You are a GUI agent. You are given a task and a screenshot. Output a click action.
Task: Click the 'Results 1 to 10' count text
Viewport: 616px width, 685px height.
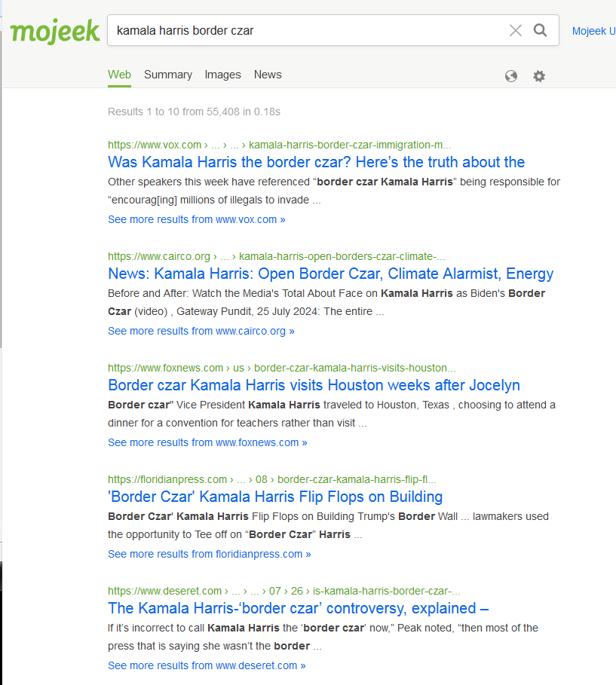pos(194,112)
